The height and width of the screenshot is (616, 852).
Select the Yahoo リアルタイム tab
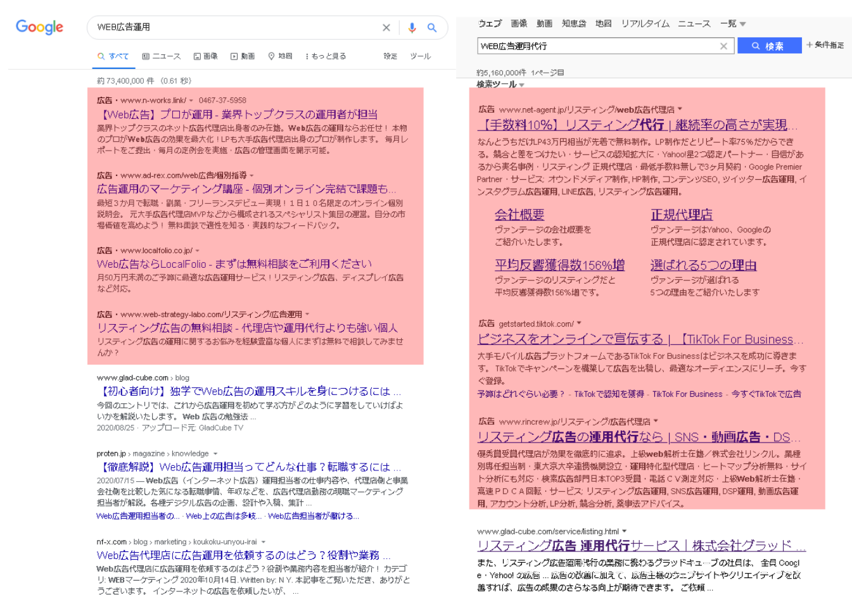tap(645, 23)
